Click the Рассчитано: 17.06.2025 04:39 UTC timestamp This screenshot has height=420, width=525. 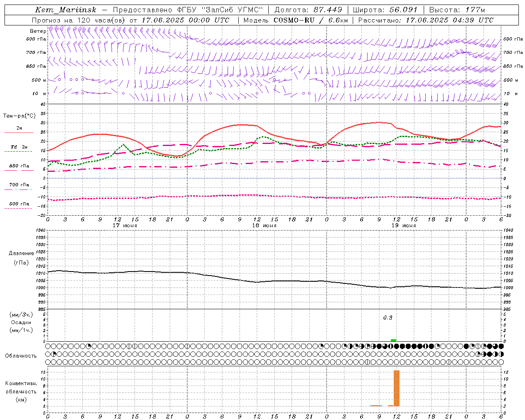426,20
